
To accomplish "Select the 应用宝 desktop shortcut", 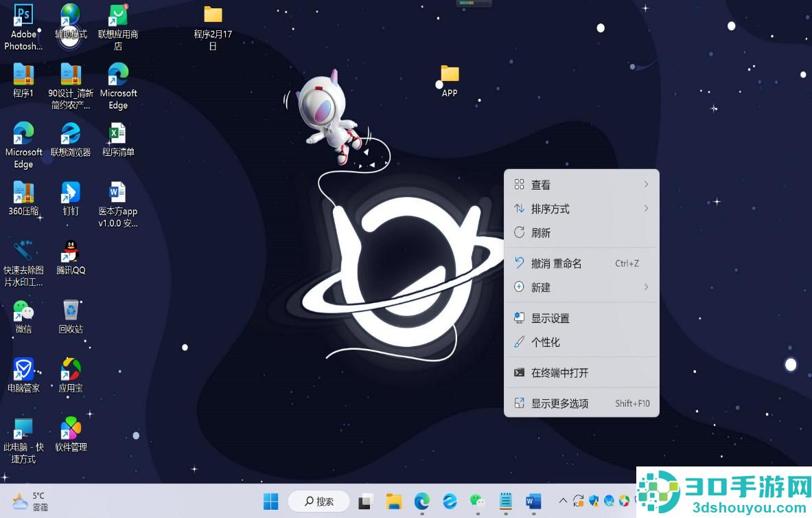I will (x=71, y=375).
